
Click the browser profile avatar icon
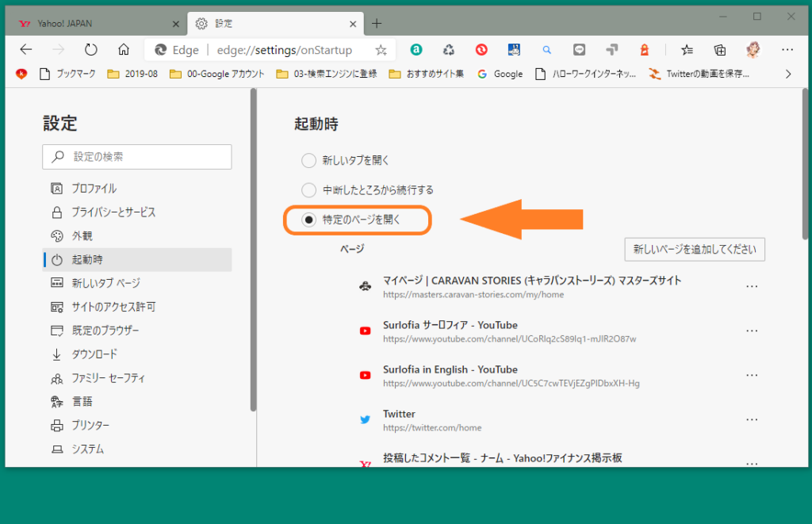752,49
